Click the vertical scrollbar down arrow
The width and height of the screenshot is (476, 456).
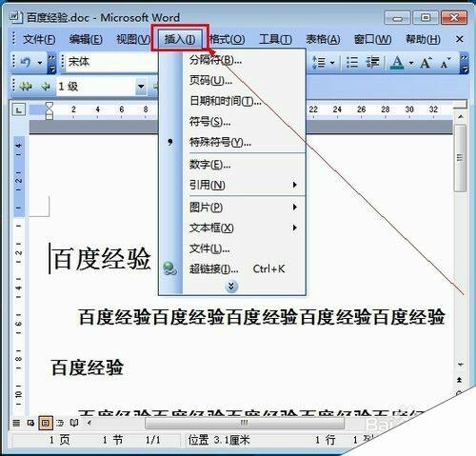coord(461,364)
